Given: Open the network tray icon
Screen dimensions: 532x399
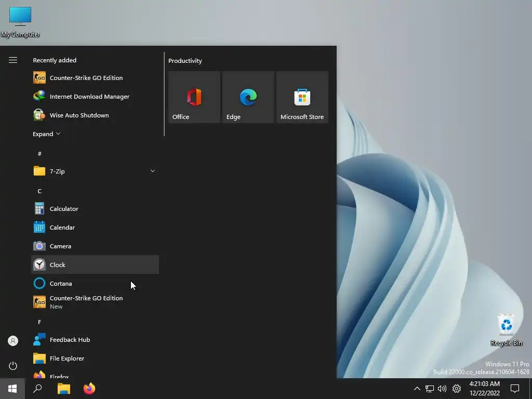Looking at the screenshot, I should click(430, 389).
